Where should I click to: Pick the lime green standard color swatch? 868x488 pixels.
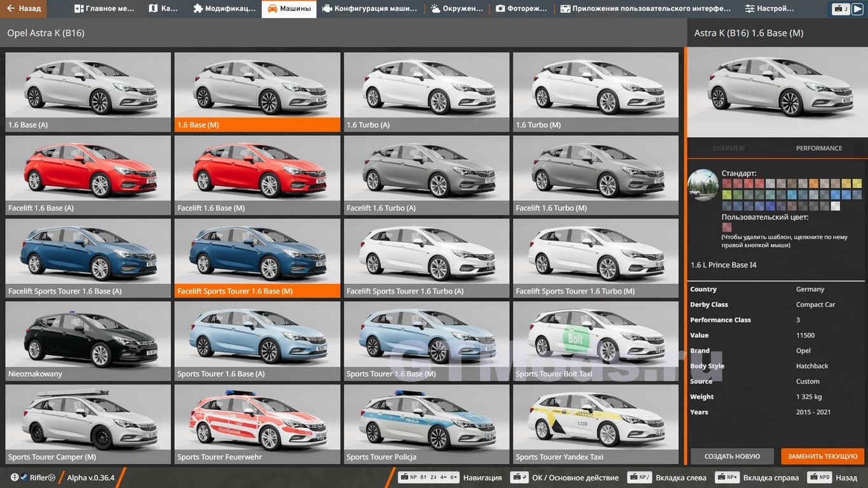pos(727,194)
